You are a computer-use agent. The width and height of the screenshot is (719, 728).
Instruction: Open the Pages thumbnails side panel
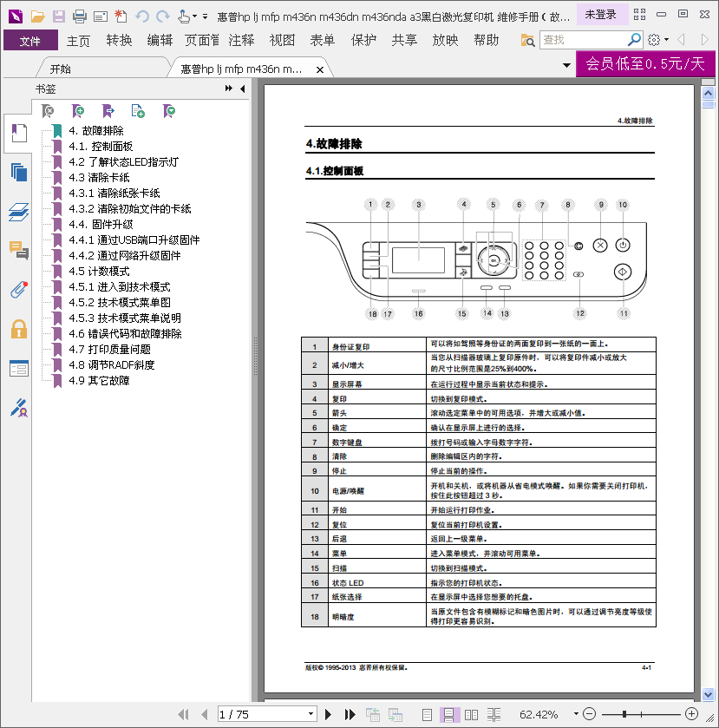click(19, 173)
